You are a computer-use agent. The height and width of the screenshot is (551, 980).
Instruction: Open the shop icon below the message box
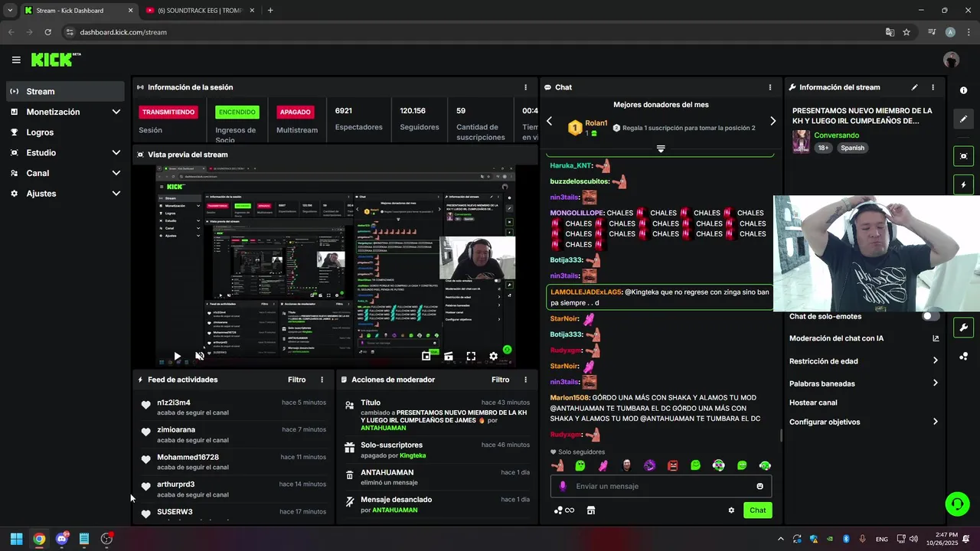point(591,510)
